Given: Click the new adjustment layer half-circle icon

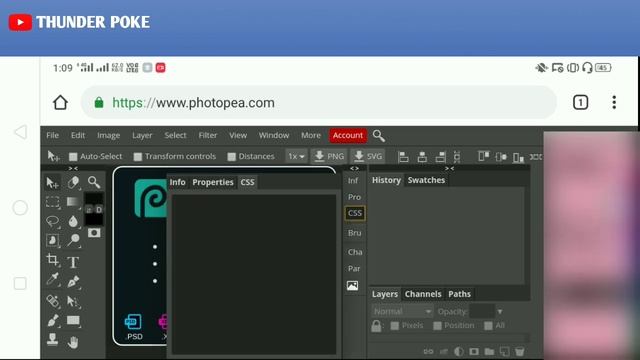Looking at the screenshot, I should click(458, 351).
